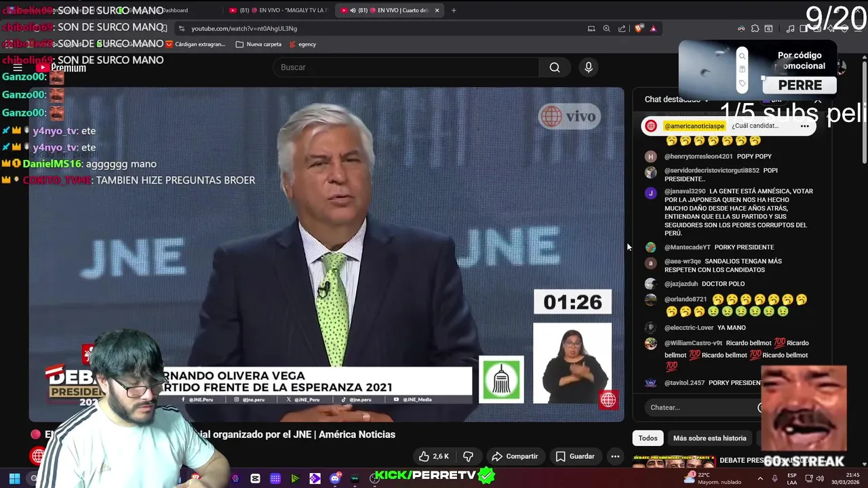Open the Nueva carpeta bookmarks folder
The image size is (868, 488).
point(258,44)
